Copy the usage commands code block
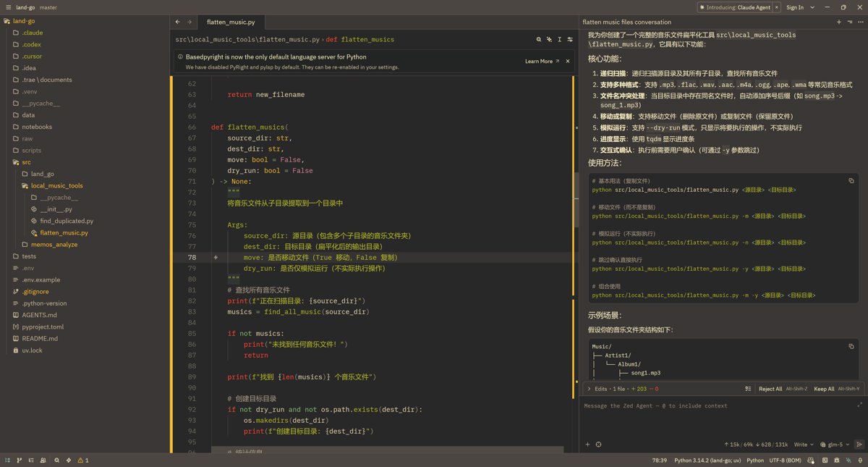The height and width of the screenshot is (467, 868). click(x=851, y=181)
